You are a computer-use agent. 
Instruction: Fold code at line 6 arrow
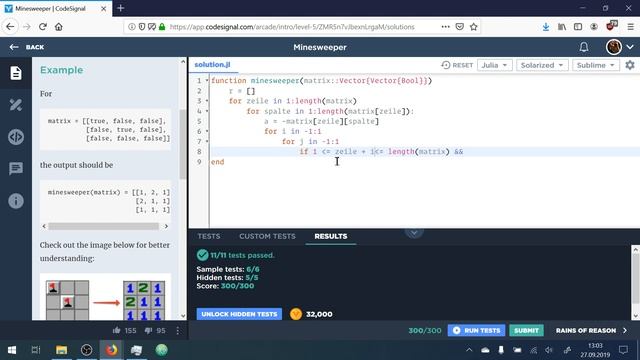tap(207, 131)
